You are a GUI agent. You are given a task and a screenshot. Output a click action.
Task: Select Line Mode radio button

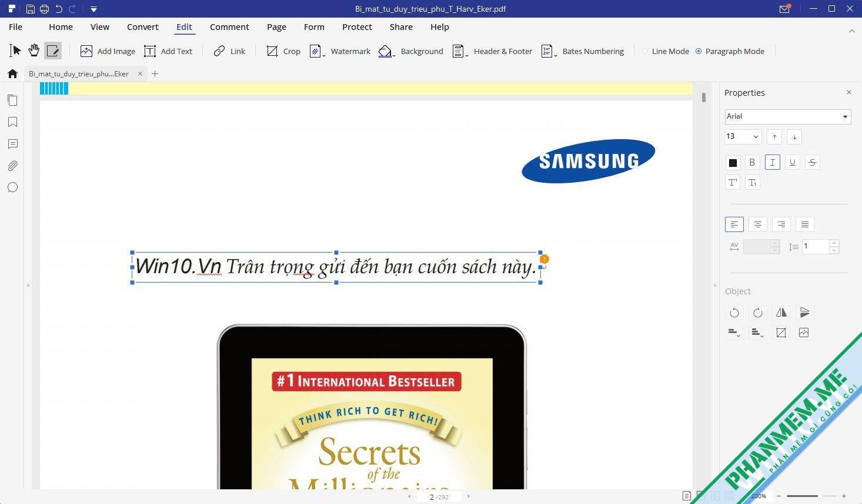coord(645,51)
